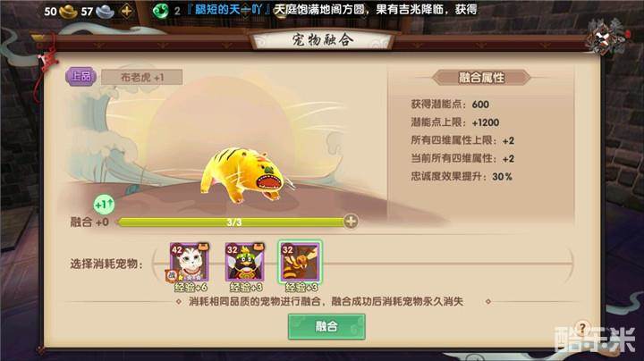
Task: Click the 上品 quality badge
Action: click(80, 76)
